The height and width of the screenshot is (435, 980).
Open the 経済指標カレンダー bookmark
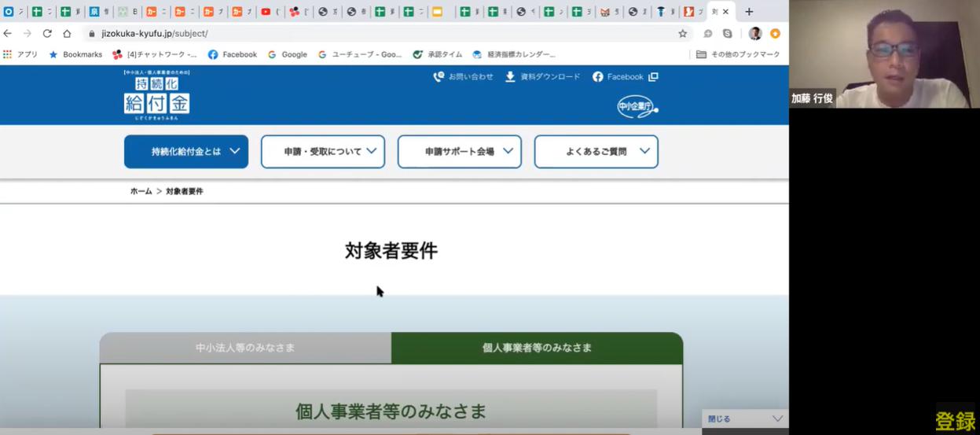514,54
